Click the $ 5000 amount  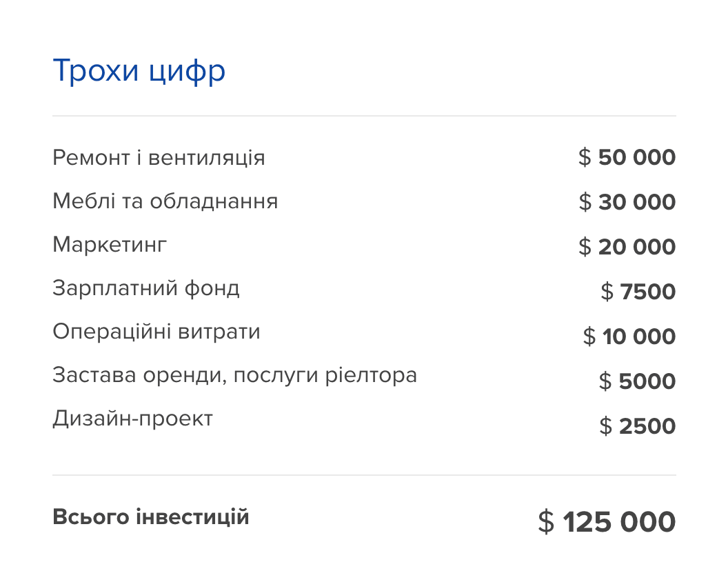point(637,381)
